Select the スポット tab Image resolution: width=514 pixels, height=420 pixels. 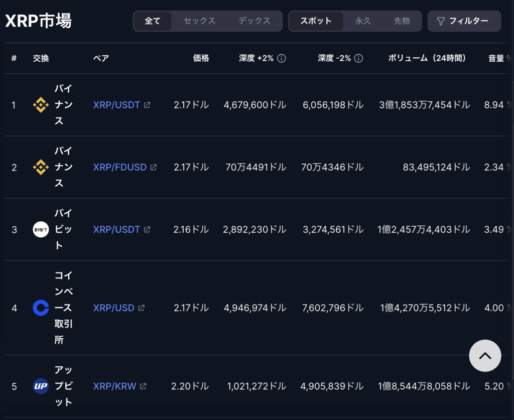(316, 21)
